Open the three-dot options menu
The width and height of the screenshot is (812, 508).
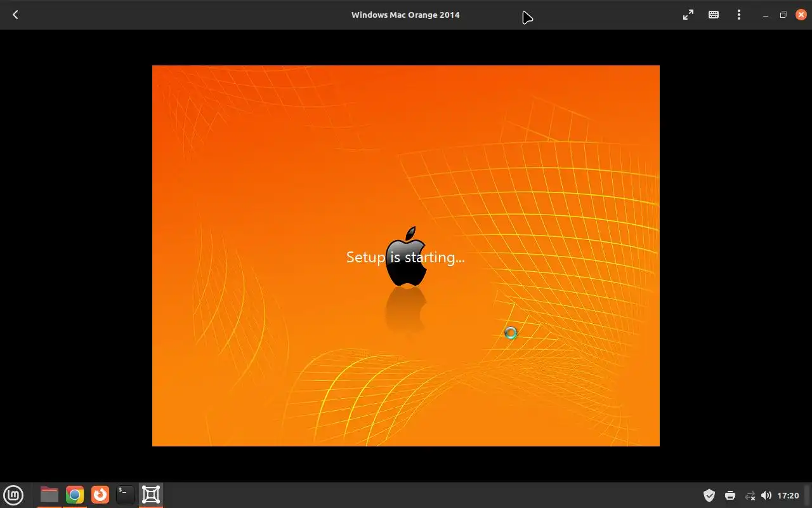point(739,15)
